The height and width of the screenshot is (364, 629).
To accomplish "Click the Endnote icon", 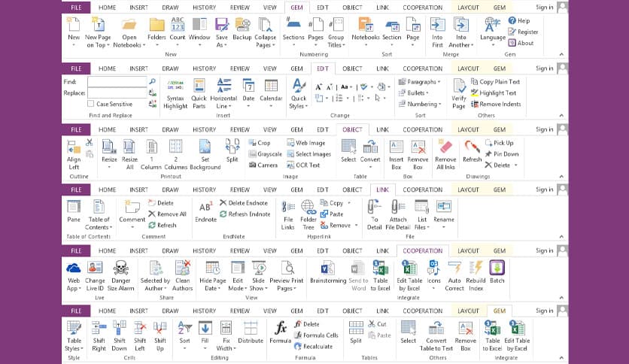I will click(x=205, y=208).
